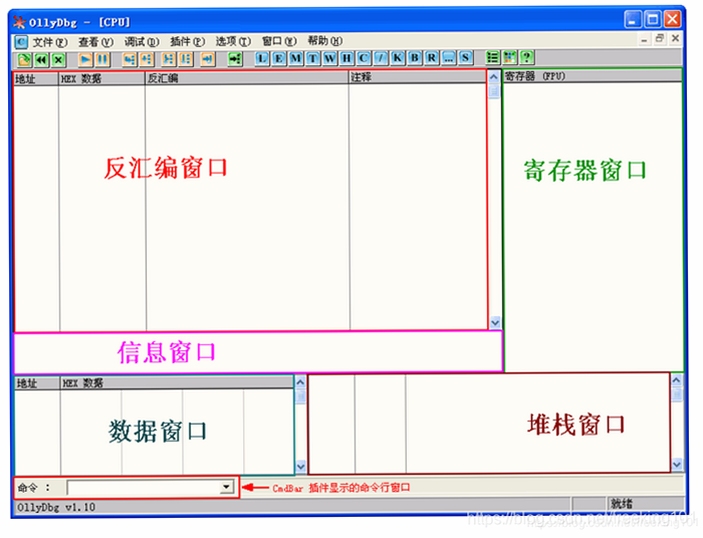Open the 帮助(H) menu
The image size is (703, 538).
tap(325, 41)
